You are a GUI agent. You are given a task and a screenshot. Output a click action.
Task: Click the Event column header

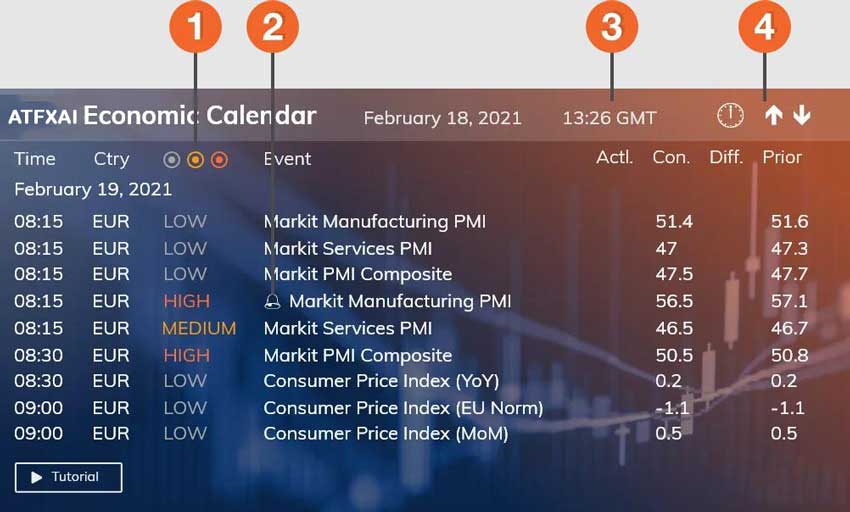coord(287,159)
